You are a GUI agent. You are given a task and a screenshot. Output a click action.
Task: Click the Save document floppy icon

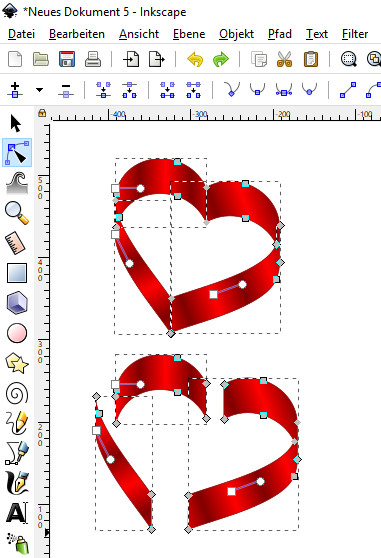(x=67, y=59)
